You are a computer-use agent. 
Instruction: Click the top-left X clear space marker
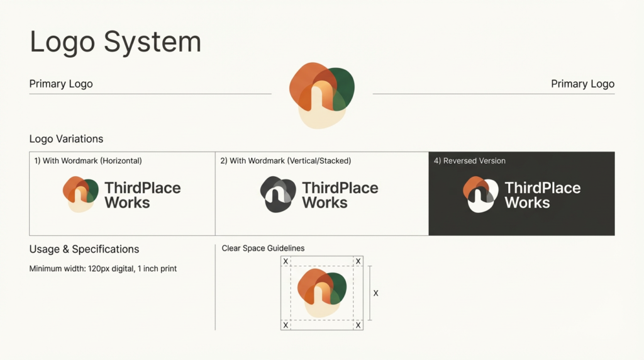[286, 261]
